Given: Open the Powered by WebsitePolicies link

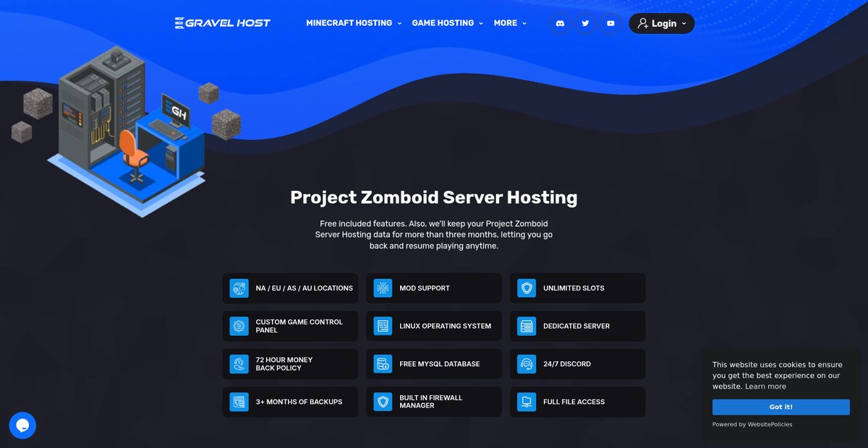Looking at the screenshot, I should coord(752,424).
